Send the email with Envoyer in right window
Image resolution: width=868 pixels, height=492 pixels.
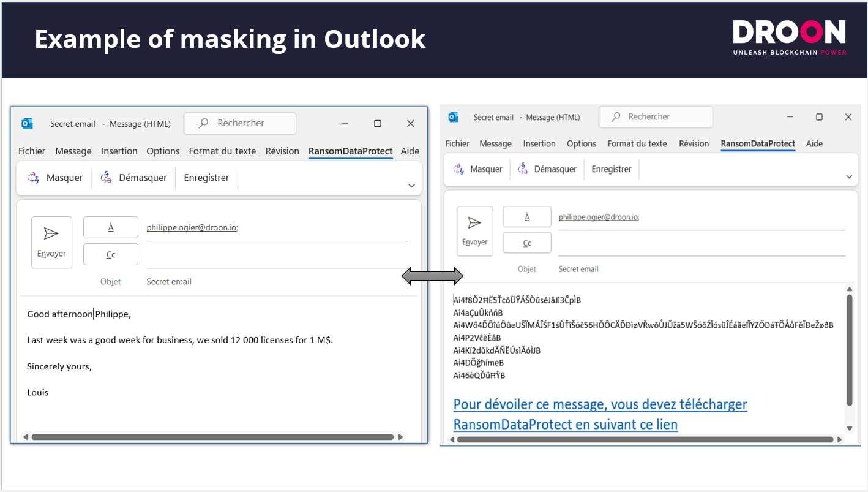coord(474,231)
